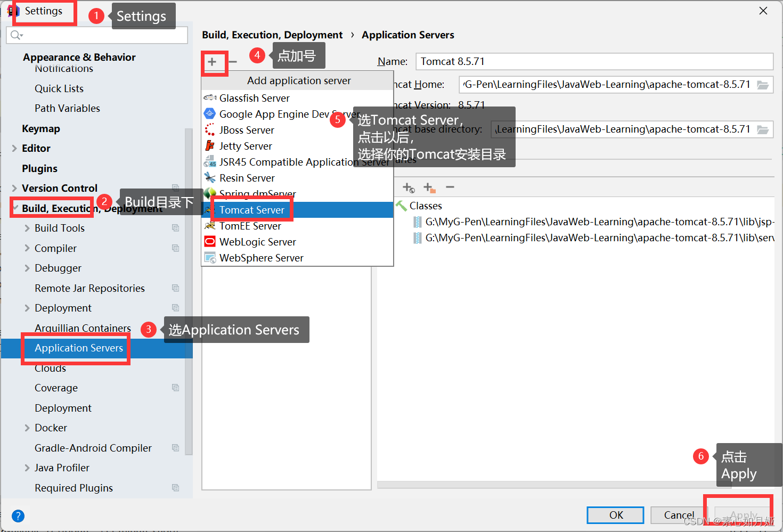The height and width of the screenshot is (532, 783).
Task: Close the Settings dialog
Action: tap(763, 11)
